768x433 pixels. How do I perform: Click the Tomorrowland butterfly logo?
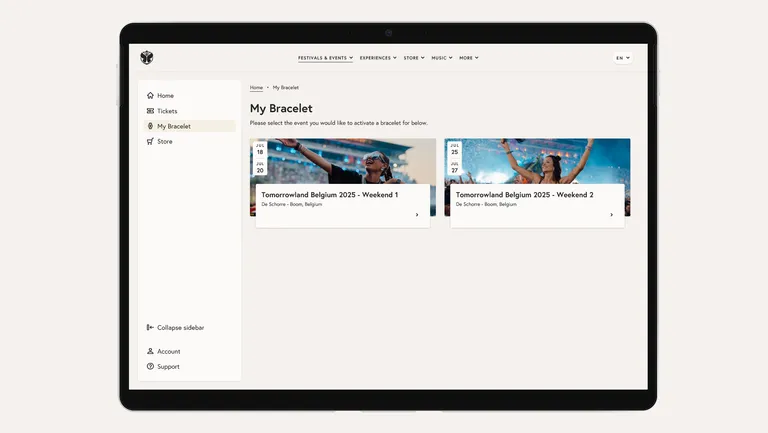[146, 57]
